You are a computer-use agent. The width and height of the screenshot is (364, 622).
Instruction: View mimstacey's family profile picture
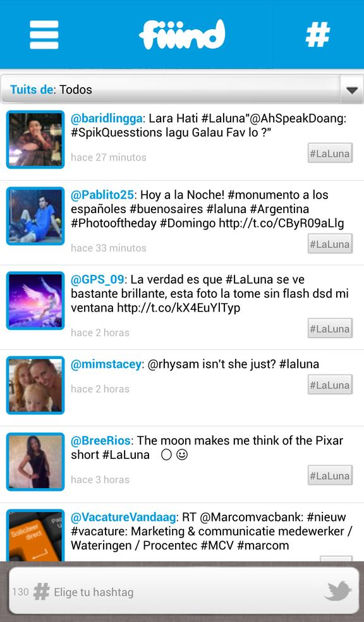pos(35,385)
